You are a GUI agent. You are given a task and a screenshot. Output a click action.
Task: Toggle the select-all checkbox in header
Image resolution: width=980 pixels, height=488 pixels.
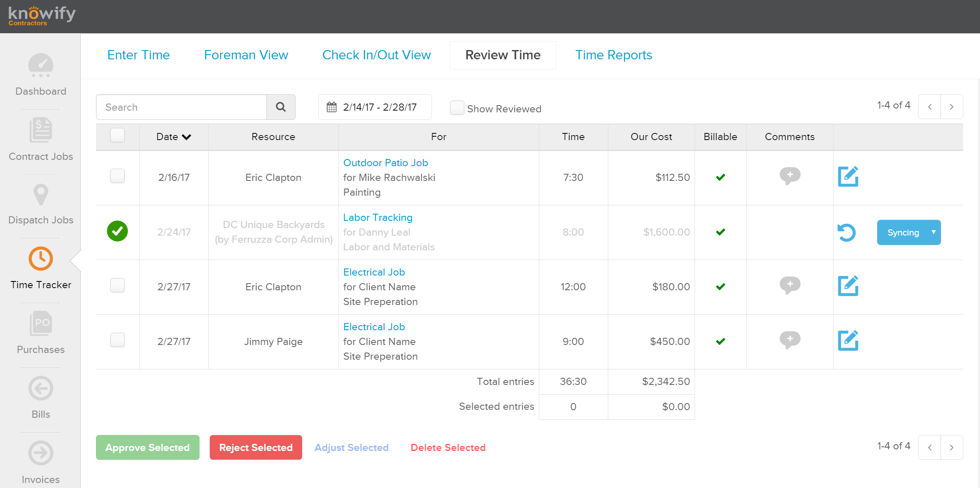(x=117, y=135)
